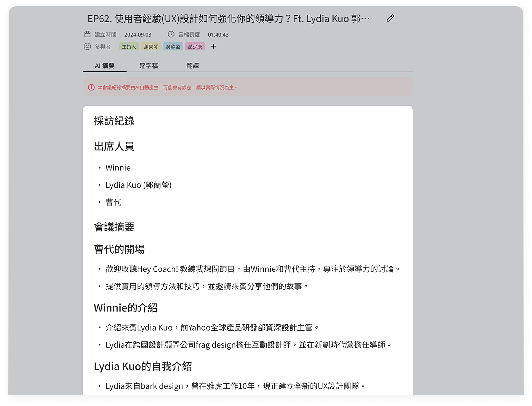This screenshot has width=532, height=406.
Task: Click the date 2024-09-03
Action: [138, 34]
